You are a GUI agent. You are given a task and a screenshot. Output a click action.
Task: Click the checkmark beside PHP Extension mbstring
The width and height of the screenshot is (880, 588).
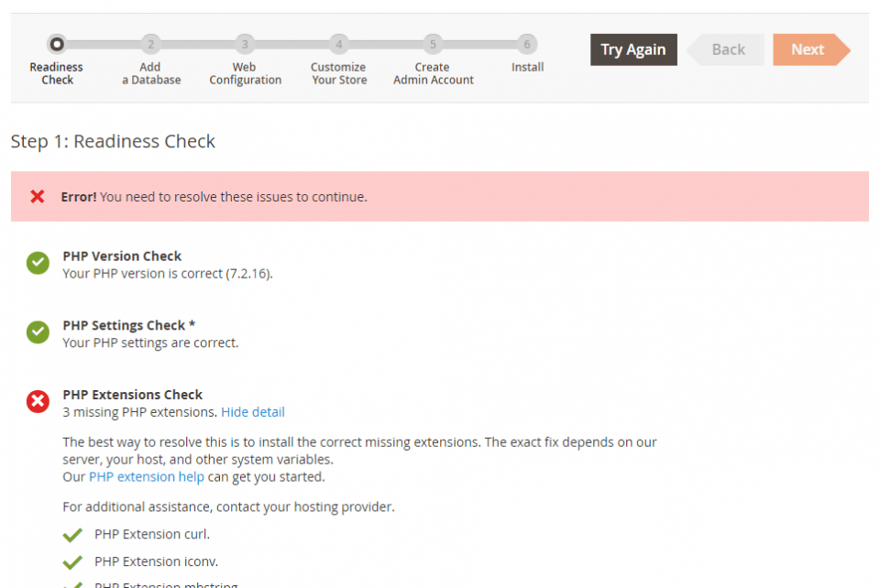(75, 585)
